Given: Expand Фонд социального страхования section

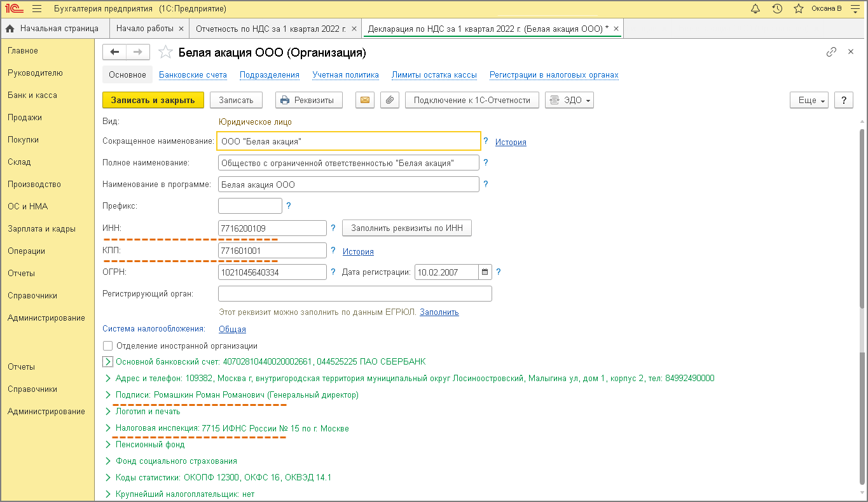Looking at the screenshot, I should click(107, 461).
